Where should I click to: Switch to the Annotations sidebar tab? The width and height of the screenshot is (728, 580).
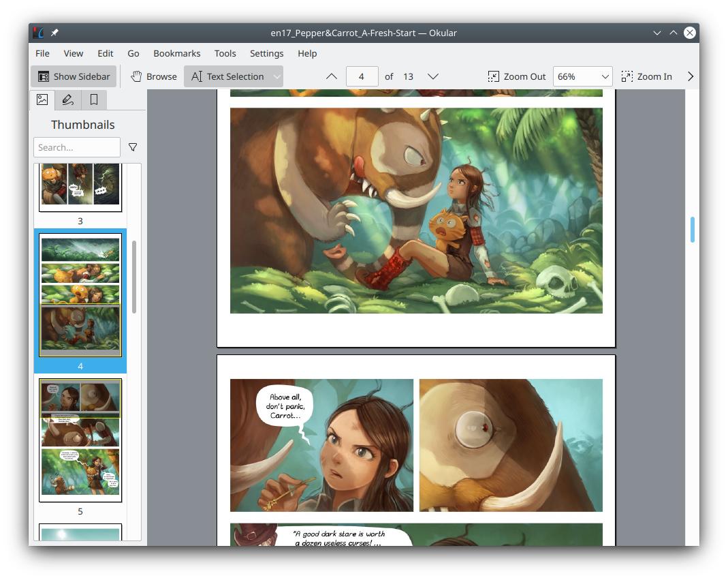(67, 100)
